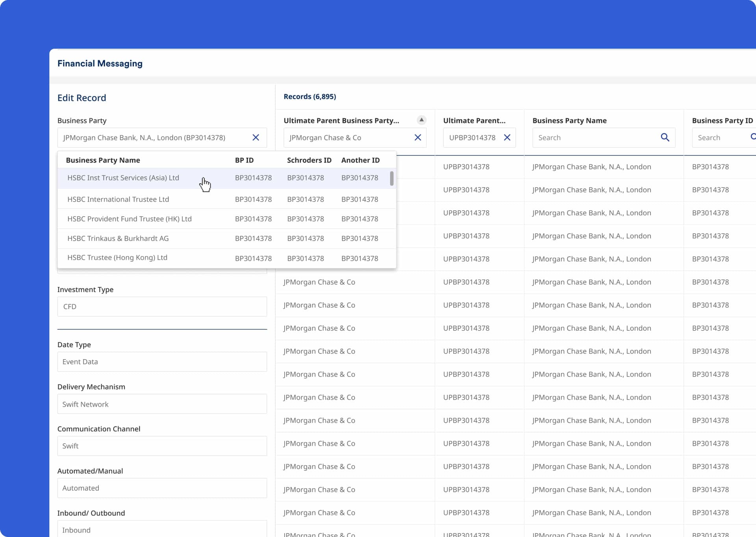Screen dimensions: 756x537
Task: Click the dropdown list scrollbar thumb
Action: pyautogui.click(x=391, y=178)
